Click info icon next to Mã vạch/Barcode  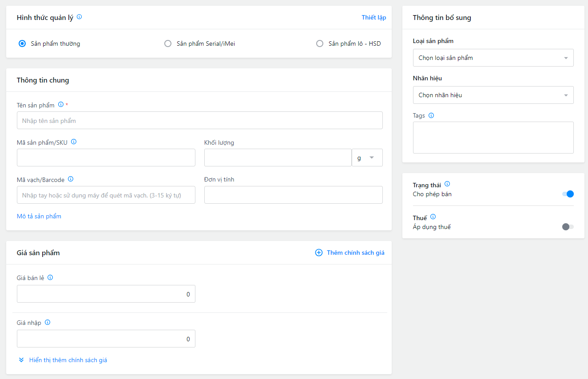(71, 179)
